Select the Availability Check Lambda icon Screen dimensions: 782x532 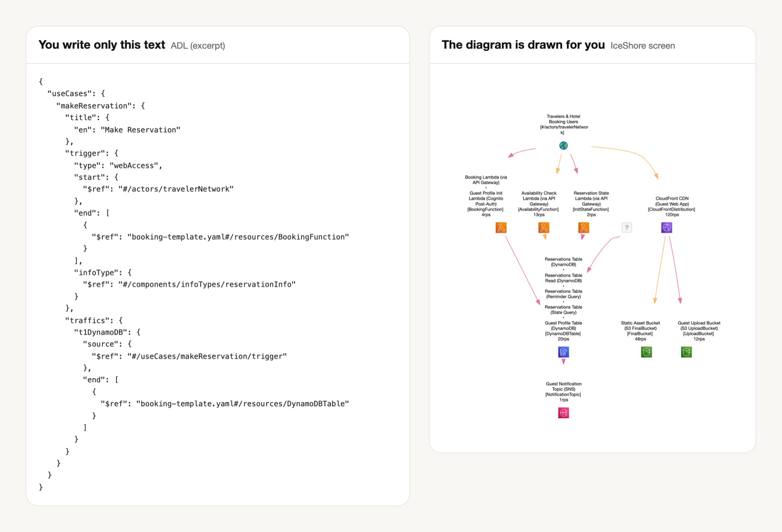543,228
